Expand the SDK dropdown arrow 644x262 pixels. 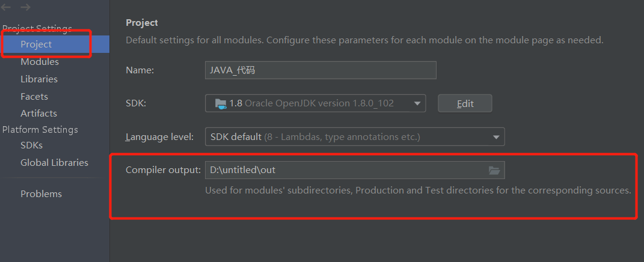point(417,103)
